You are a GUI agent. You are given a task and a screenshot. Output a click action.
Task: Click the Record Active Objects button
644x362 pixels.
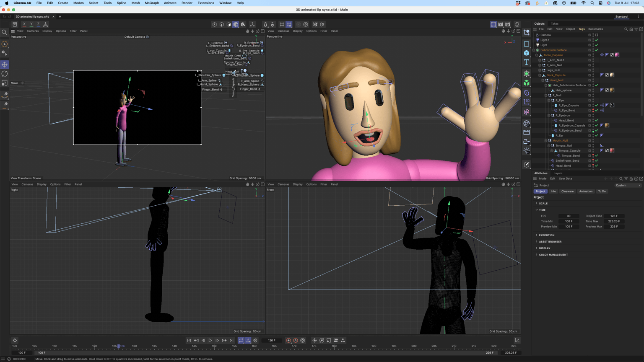[x=288, y=341]
